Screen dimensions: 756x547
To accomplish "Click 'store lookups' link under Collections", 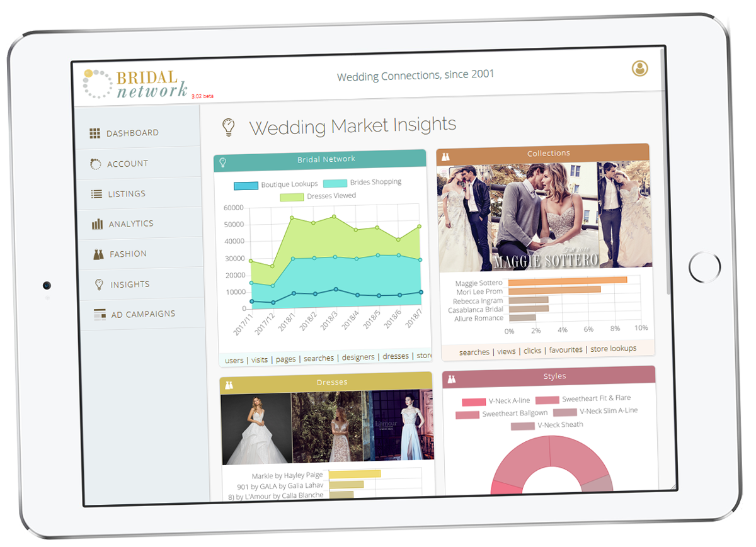I will [x=614, y=349].
